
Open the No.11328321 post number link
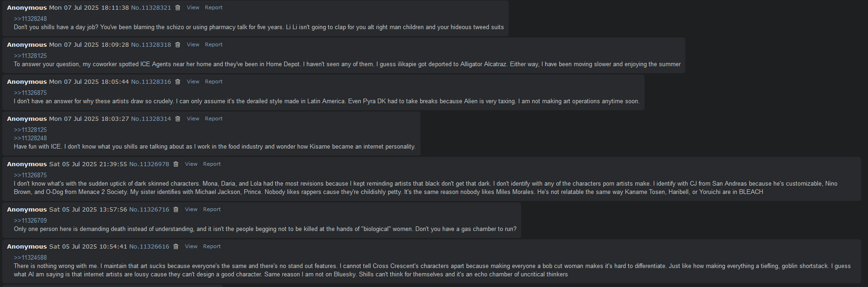click(x=151, y=8)
